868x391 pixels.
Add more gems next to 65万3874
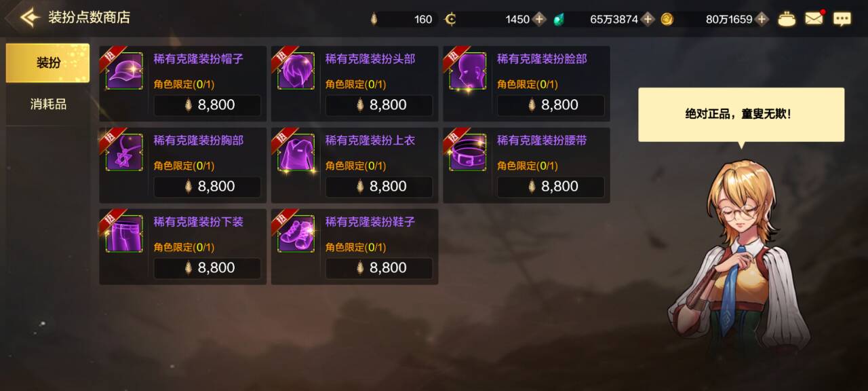[648, 19]
